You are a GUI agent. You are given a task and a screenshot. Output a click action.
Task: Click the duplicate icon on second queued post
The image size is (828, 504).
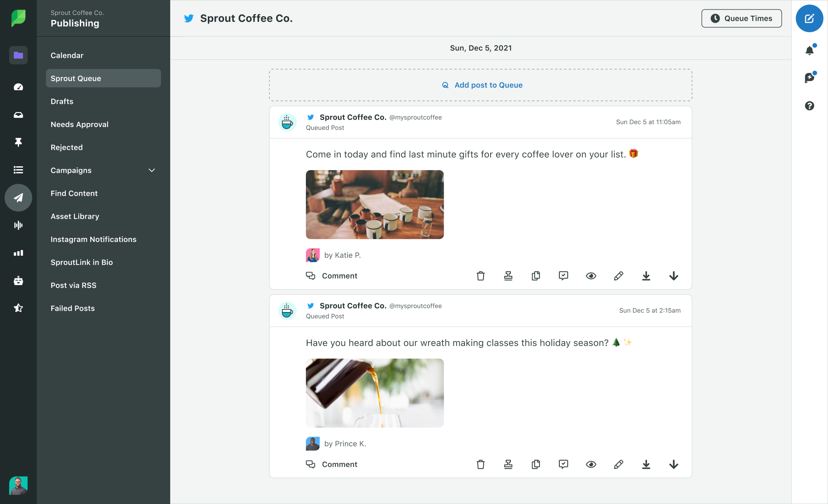click(536, 464)
